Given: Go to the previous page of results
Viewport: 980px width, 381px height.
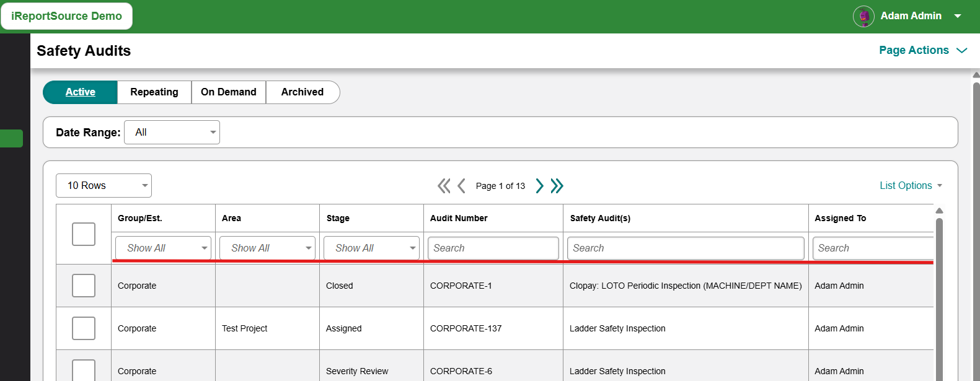Looking at the screenshot, I should coord(461,186).
